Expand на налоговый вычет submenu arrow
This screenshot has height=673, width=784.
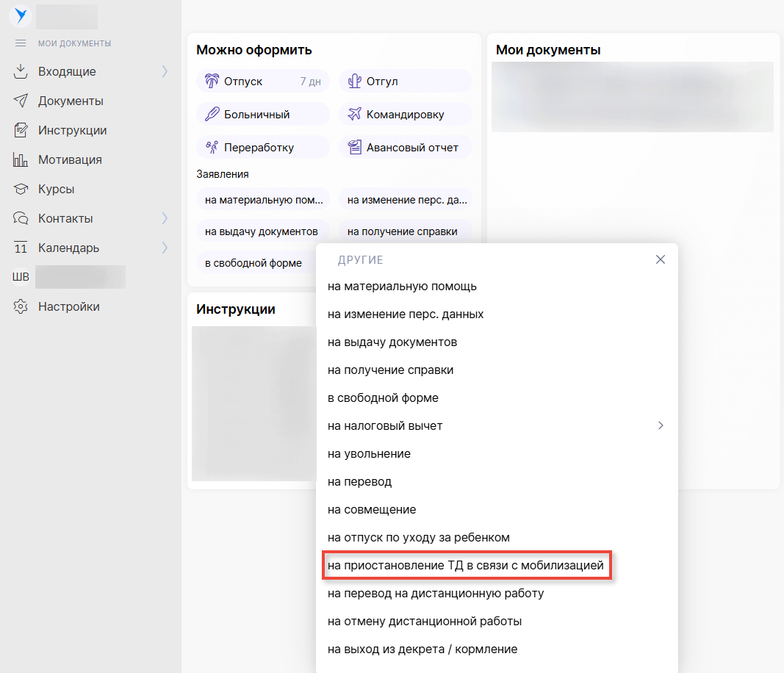[660, 426]
